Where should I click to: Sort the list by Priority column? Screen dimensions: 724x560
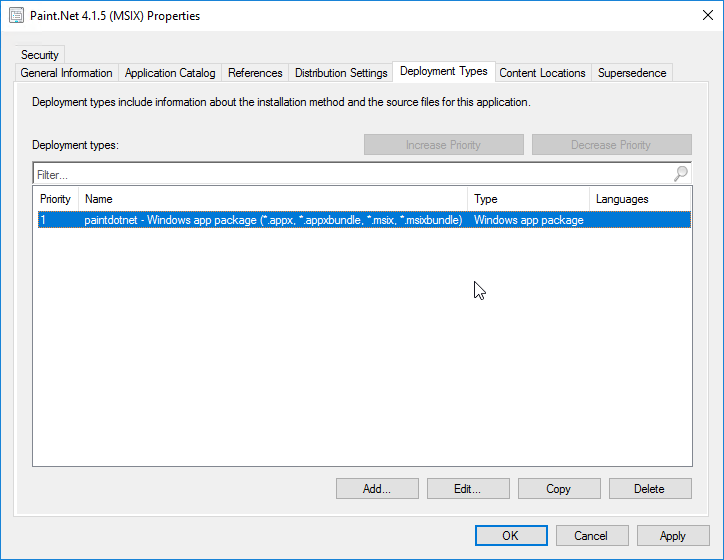55,199
